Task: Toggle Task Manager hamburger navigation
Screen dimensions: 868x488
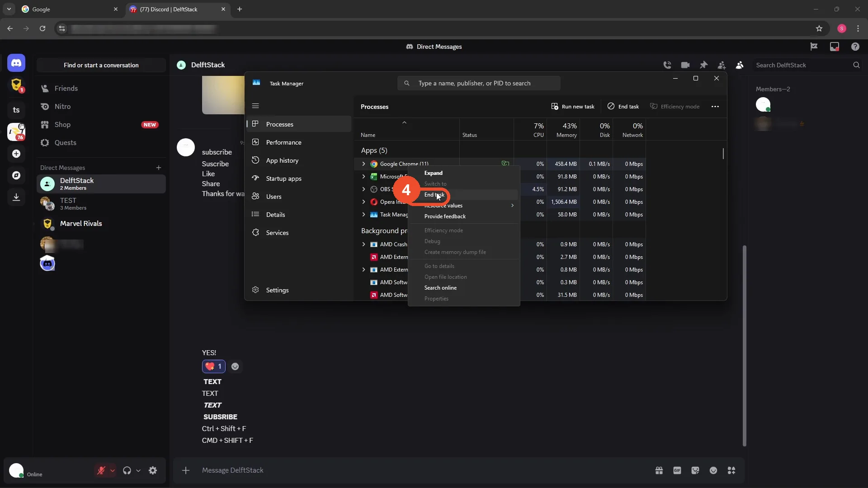Action: point(255,106)
